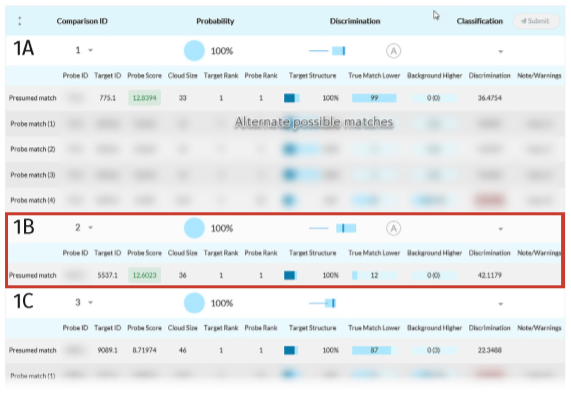Click cloud size 36 cell
Viewport: 571px width, 397px height.
click(182, 275)
